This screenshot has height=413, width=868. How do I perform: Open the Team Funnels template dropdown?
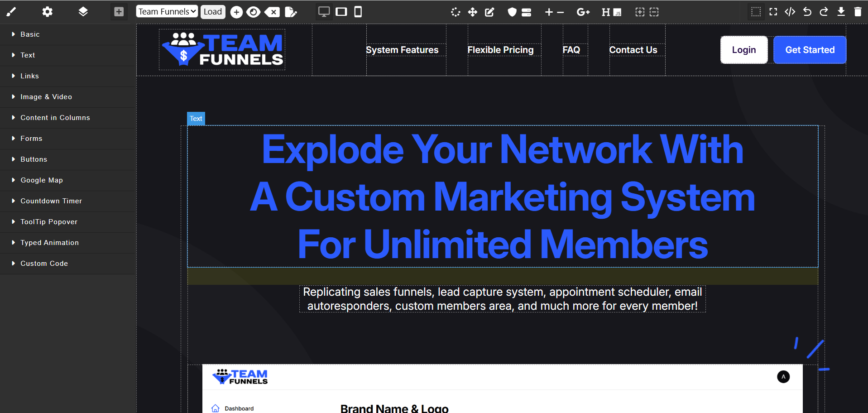(167, 12)
